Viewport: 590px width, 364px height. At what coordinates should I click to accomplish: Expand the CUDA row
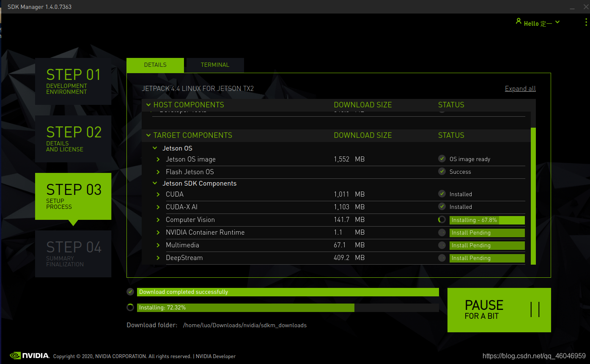[158, 194]
